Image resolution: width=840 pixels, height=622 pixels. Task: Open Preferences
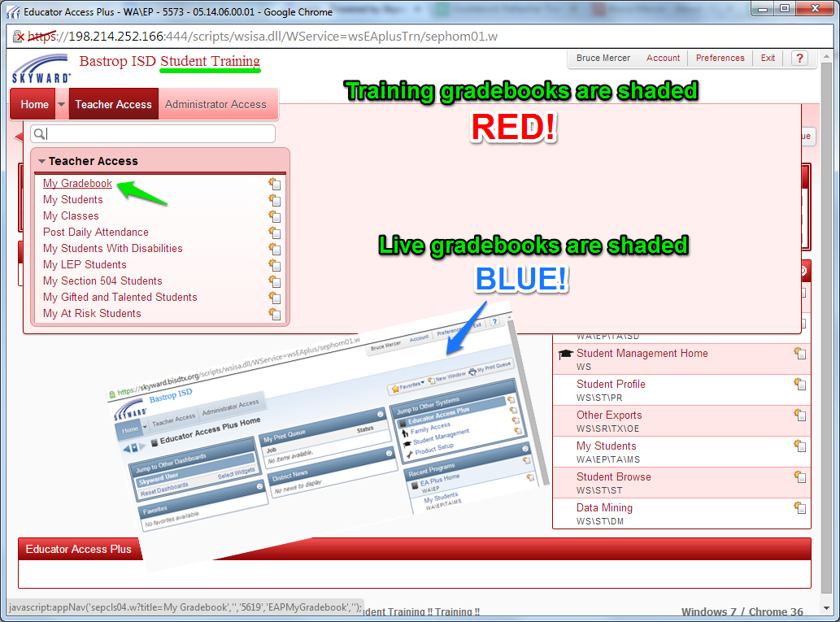click(x=720, y=58)
